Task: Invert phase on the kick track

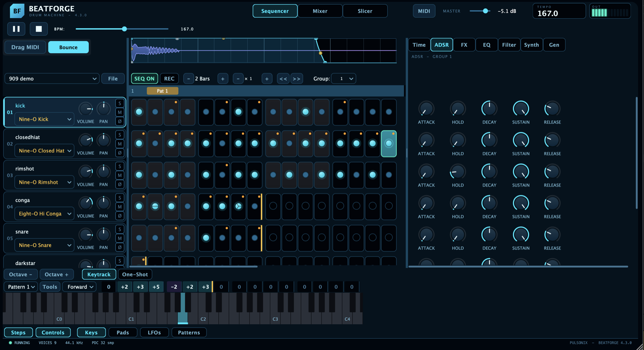Action: click(120, 121)
